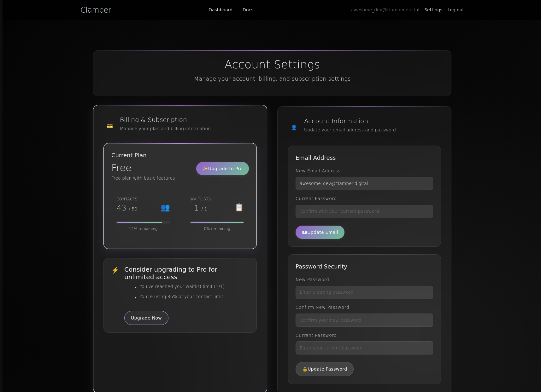Click the 'Confirm your new password' field
The image size is (541, 392).
[x=364, y=320]
